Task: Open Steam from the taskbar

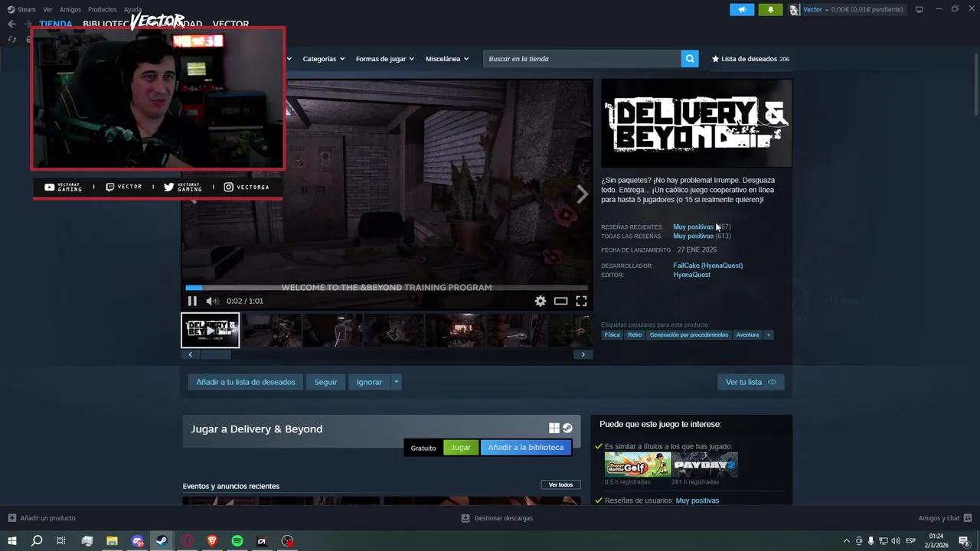Action: pos(162,541)
